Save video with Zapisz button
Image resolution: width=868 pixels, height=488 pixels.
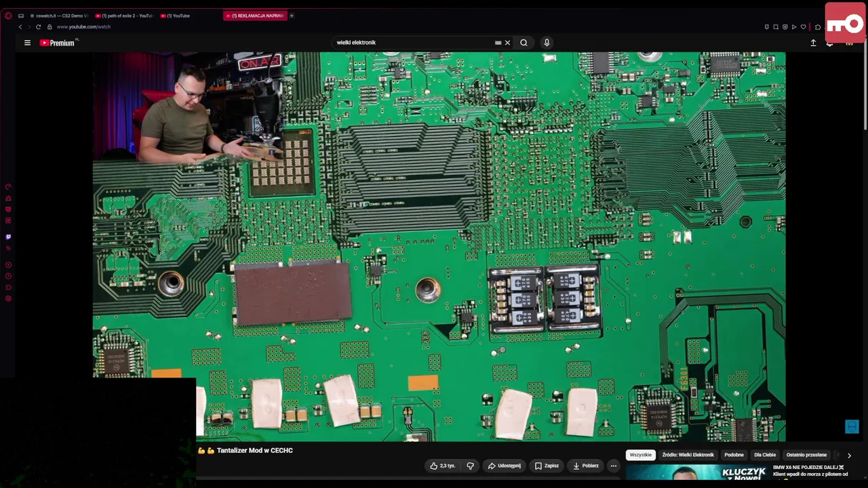tap(547, 466)
